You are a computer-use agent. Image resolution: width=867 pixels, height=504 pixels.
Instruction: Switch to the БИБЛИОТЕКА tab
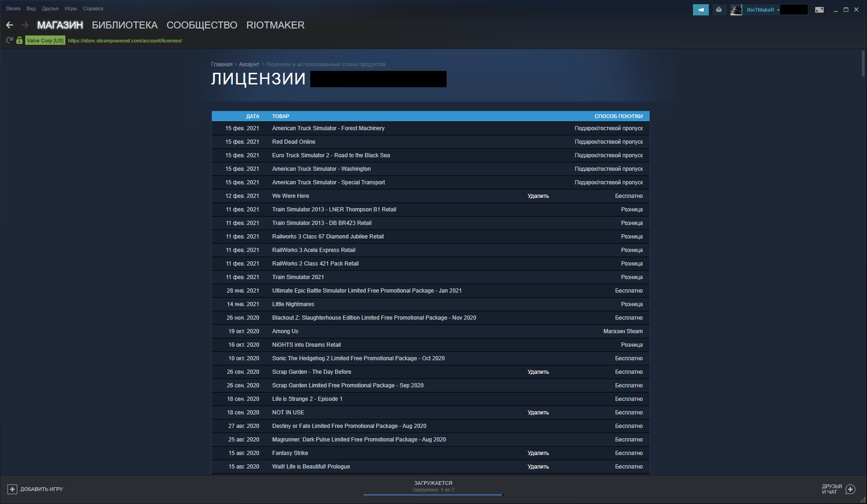tap(125, 25)
